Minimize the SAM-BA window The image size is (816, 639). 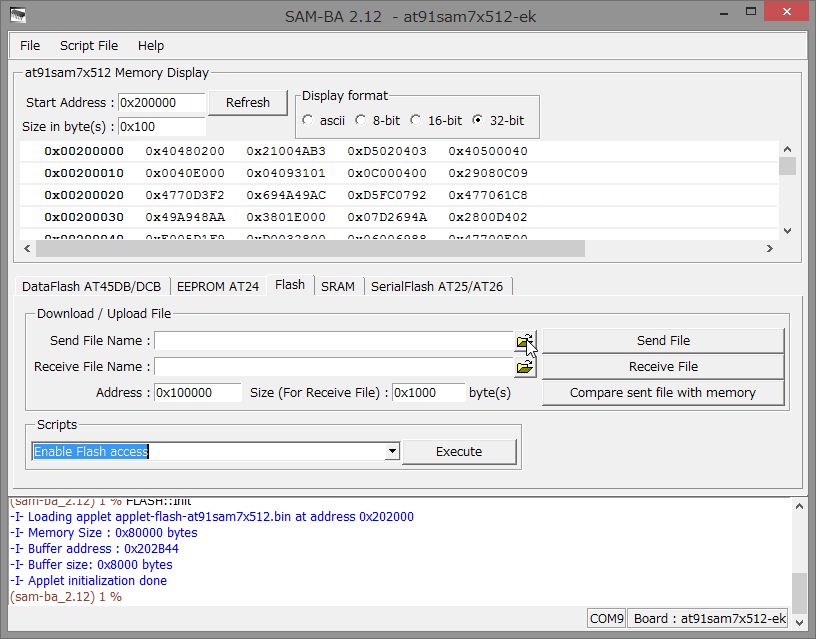click(724, 13)
